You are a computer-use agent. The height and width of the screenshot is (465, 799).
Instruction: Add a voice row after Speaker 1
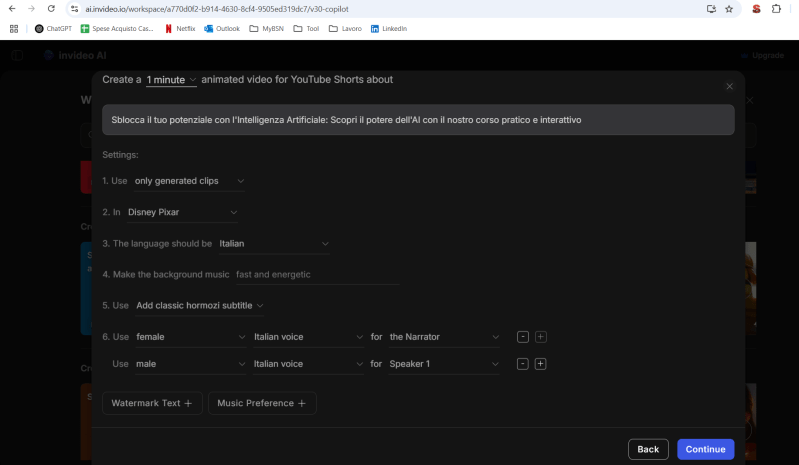tap(540, 363)
